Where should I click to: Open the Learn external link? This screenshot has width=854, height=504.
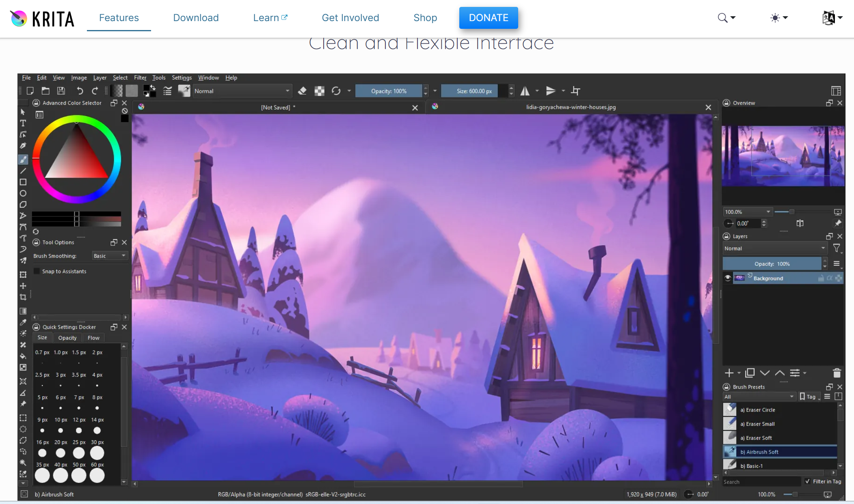tap(270, 18)
